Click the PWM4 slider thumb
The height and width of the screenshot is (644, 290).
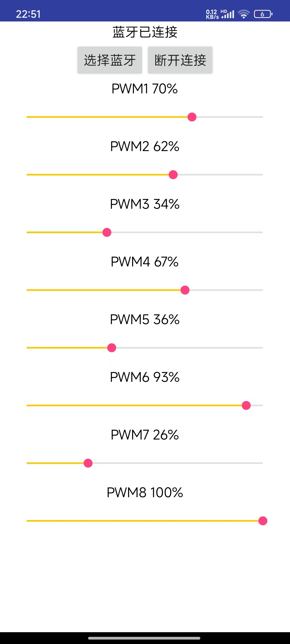pos(185,290)
